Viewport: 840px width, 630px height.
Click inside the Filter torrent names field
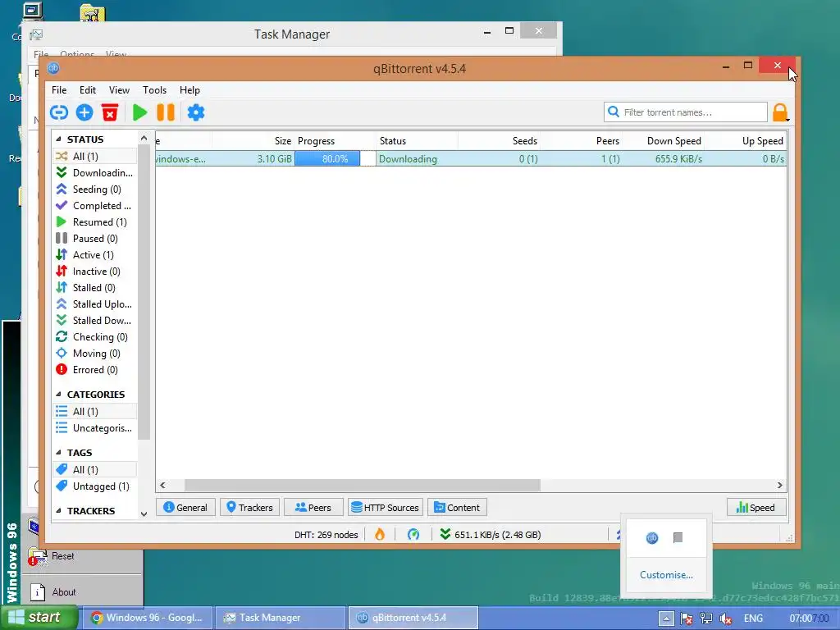(686, 112)
